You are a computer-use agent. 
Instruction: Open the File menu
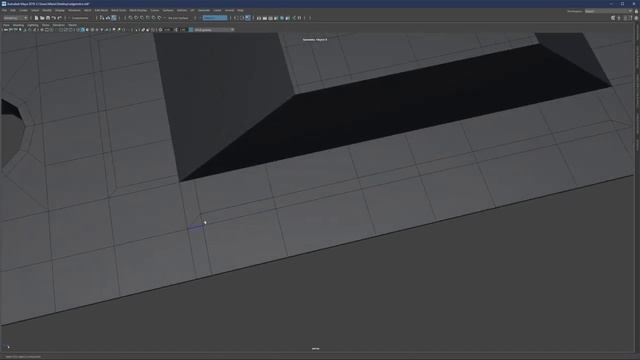(4, 10)
